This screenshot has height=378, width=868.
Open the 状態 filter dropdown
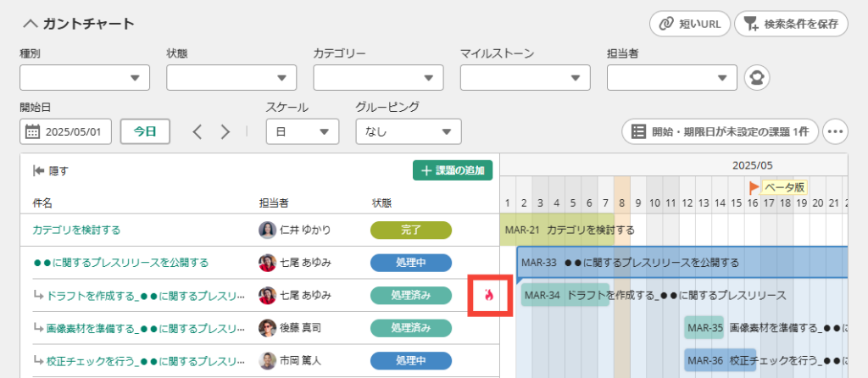231,77
